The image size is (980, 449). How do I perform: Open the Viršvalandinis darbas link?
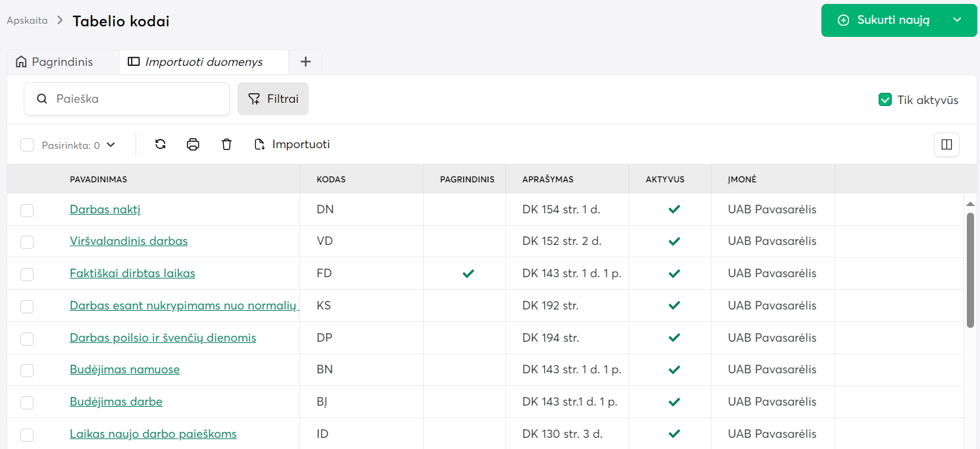coord(128,241)
